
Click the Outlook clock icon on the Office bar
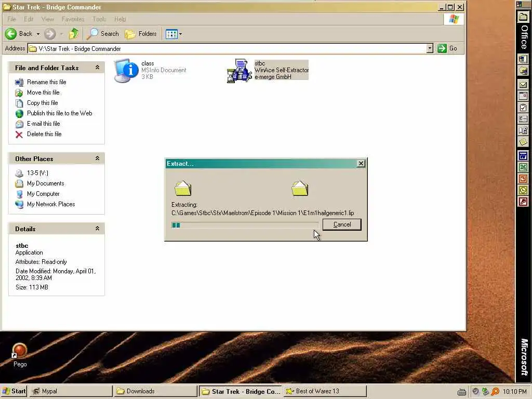point(523,190)
